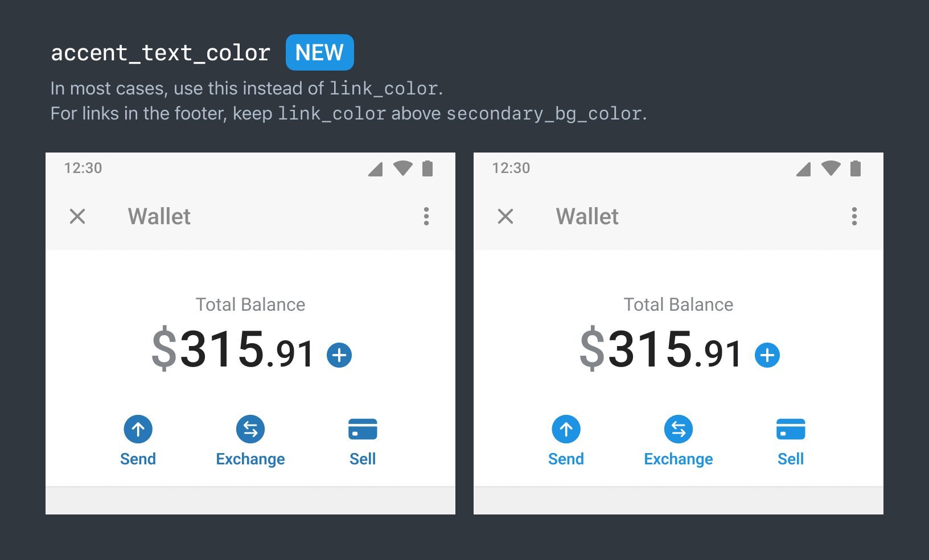Select the Exchange icon in the left wallet

pyautogui.click(x=250, y=429)
